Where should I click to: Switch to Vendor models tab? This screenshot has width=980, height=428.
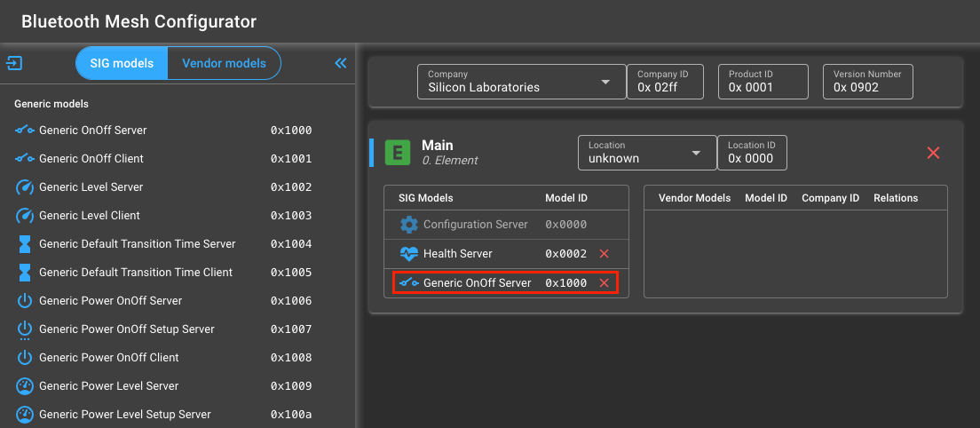coord(224,63)
